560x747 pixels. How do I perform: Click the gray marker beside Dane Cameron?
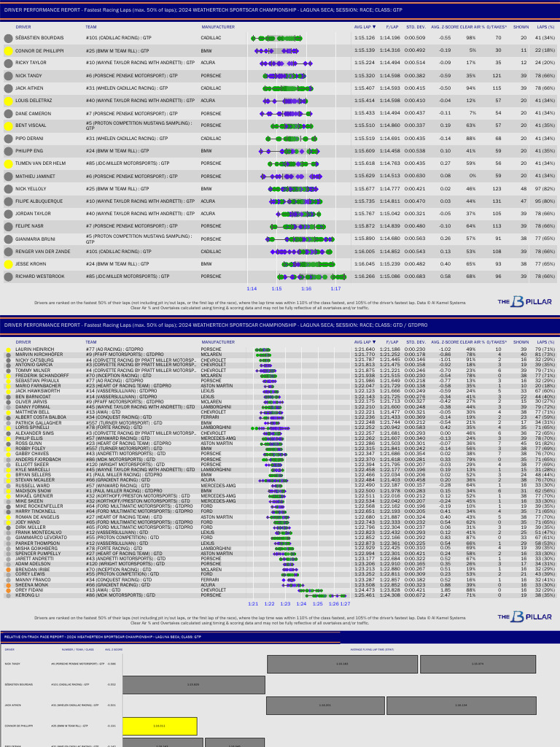[8, 114]
